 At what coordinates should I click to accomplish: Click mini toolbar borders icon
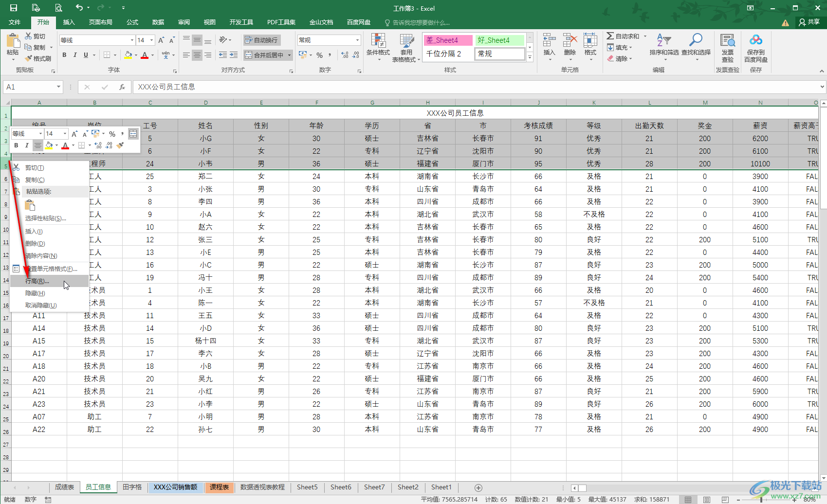pos(82,145)
